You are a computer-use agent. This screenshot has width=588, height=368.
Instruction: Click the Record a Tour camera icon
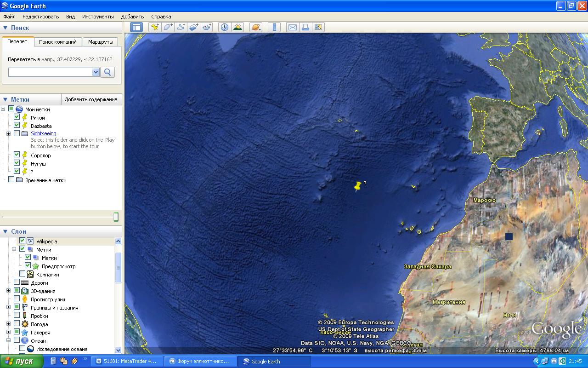[207, 27]
